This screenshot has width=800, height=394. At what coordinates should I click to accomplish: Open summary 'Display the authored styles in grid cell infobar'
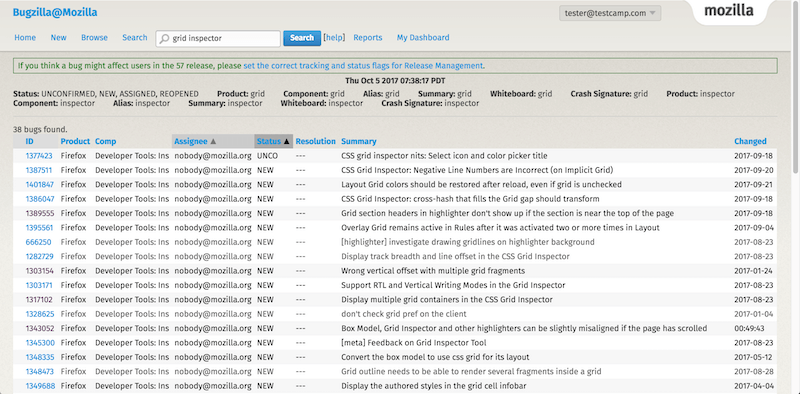tap(434, 386)
